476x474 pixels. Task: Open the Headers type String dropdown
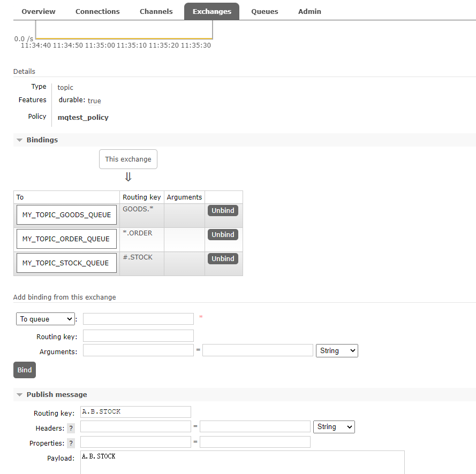(x=334, y=427)
